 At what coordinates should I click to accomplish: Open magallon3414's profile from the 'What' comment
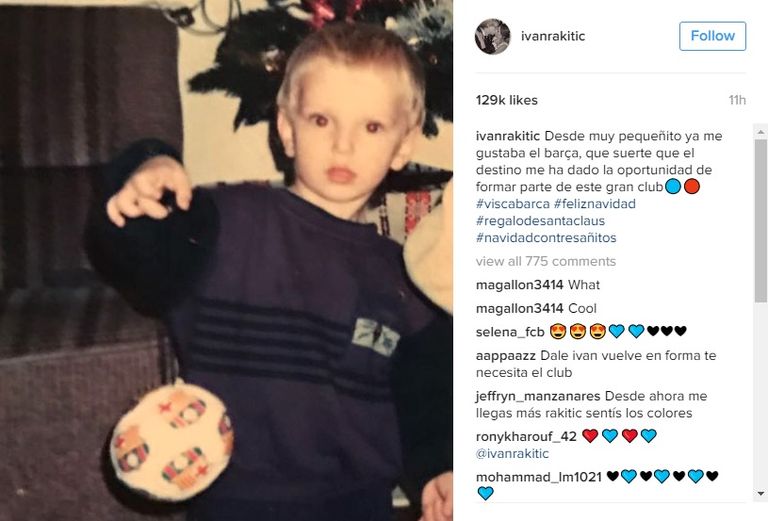click(x=519, y=285)
